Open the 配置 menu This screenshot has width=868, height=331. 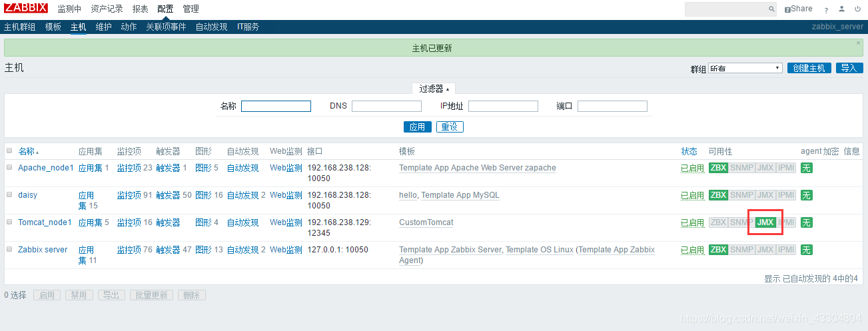(x=165, y=9)
